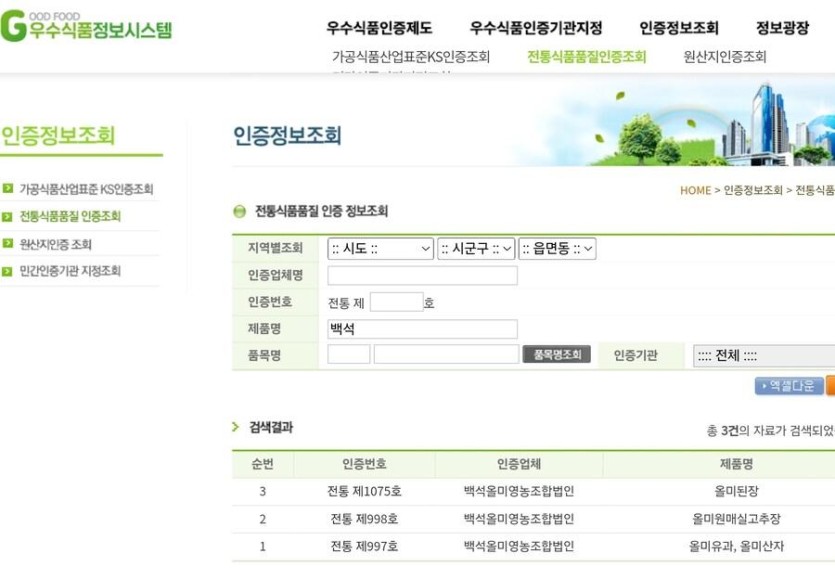Screen dimensions: 835x579
Task: Expand the 시도 dropdown
Action: click(380, 249)
